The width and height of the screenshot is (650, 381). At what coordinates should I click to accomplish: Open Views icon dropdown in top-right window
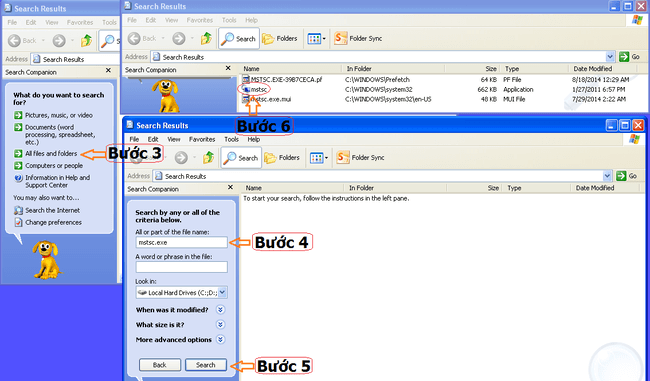pos(316,39)
